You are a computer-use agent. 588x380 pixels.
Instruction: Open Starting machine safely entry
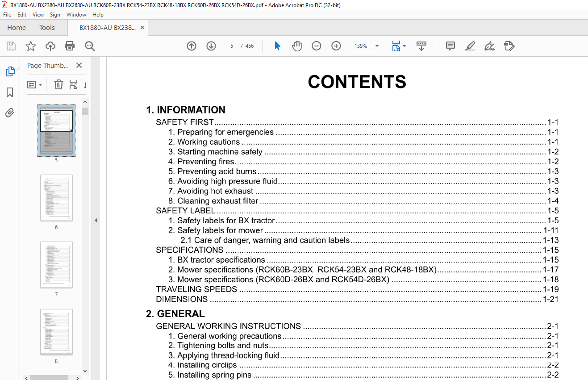tap(363, 152)
